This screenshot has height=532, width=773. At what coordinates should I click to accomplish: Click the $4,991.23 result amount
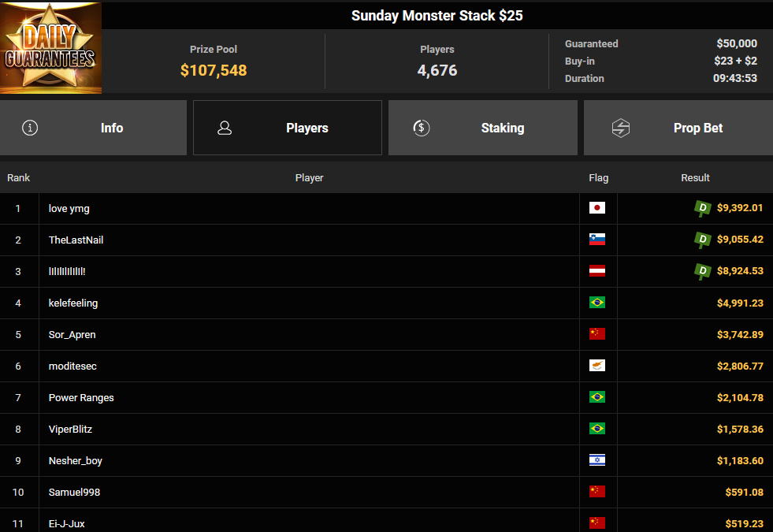(740, 303)
